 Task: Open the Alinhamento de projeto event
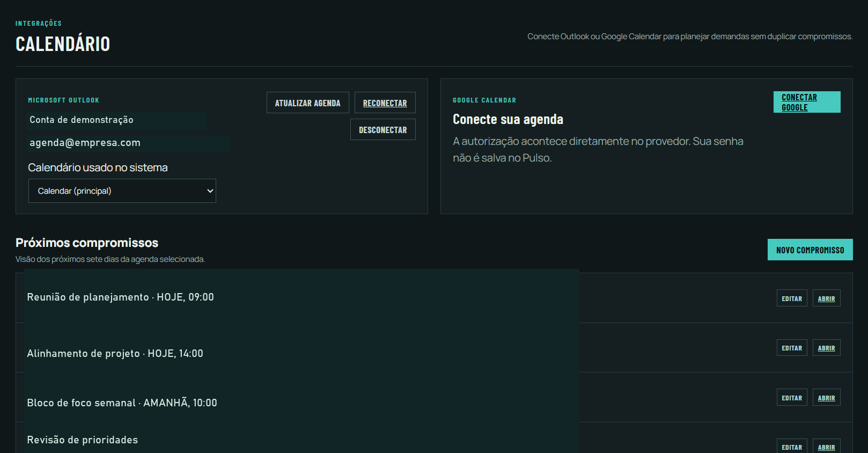[x=826, y=348]
